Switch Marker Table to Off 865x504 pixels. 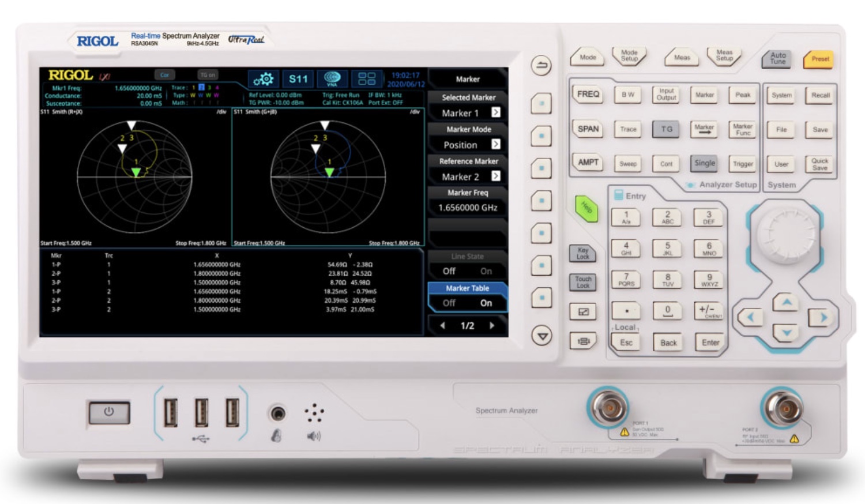pyautogui.click(x=449, y=303)
